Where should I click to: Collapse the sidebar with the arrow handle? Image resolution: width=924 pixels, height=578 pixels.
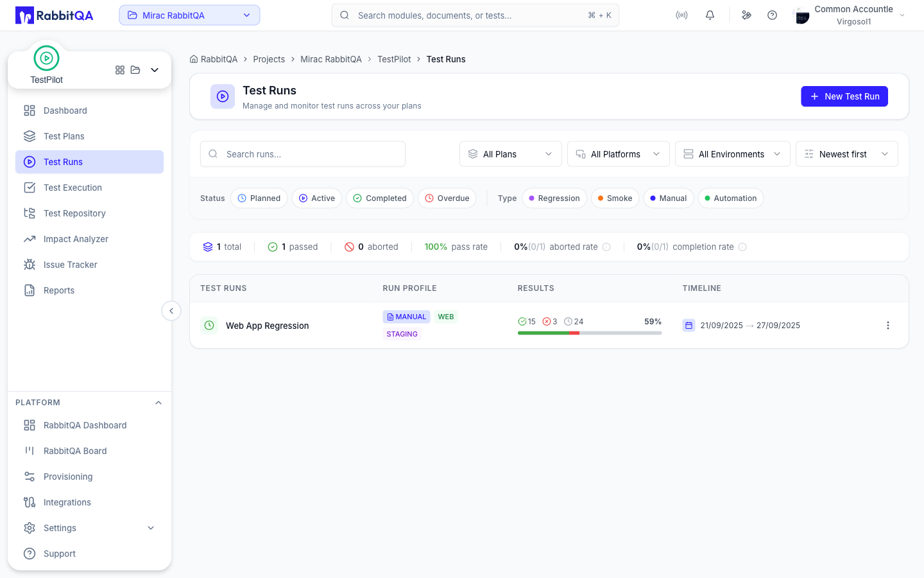(171, 311)
